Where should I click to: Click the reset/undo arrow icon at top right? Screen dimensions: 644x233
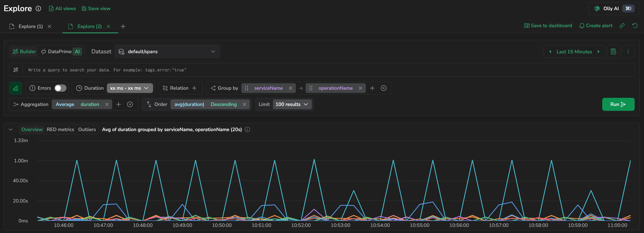[635, 26]
